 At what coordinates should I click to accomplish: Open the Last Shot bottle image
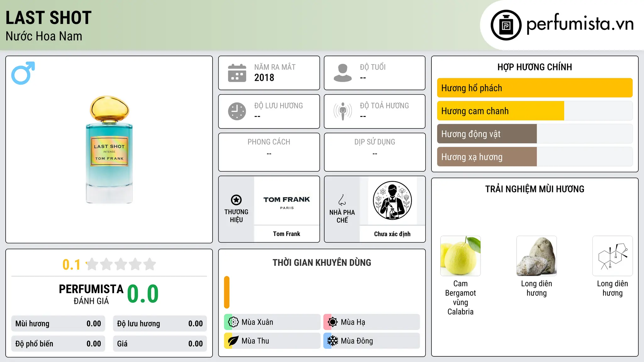[x=109, y=150]
